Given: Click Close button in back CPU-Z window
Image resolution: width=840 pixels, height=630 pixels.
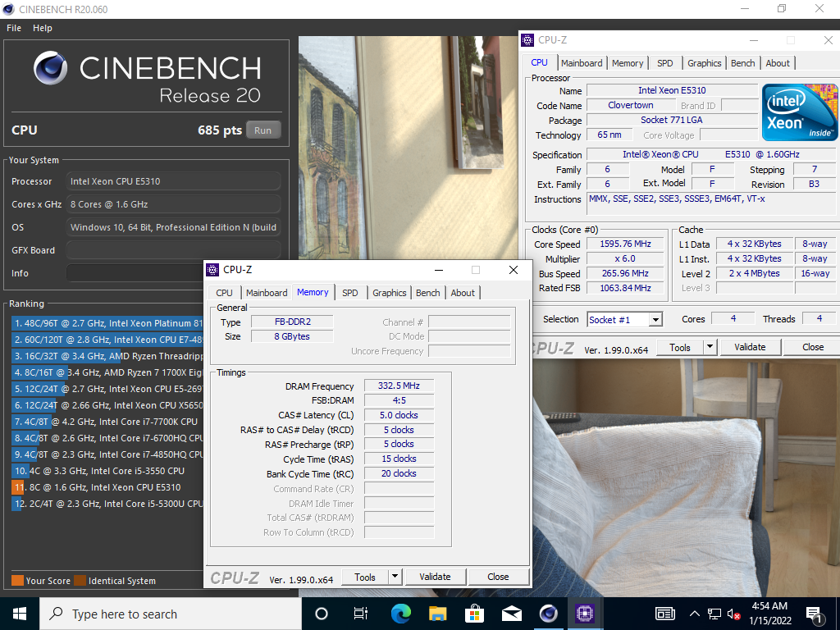Looking at the screenshot, I should (813, 347).
